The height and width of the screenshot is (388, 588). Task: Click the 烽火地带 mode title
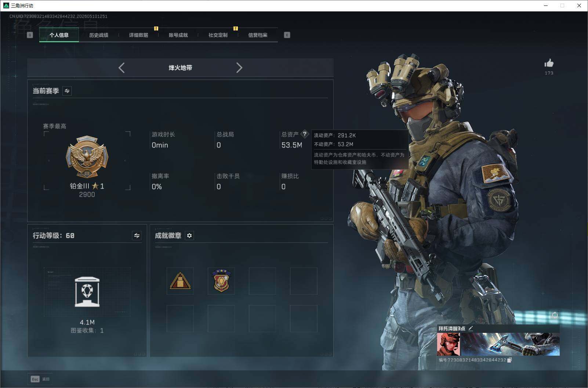tap(180, 68)
